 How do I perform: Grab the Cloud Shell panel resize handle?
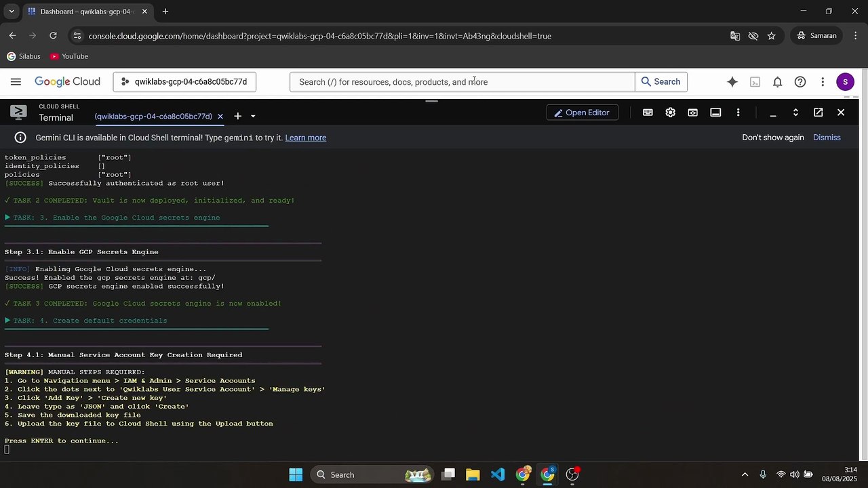(x=431, y=101)
